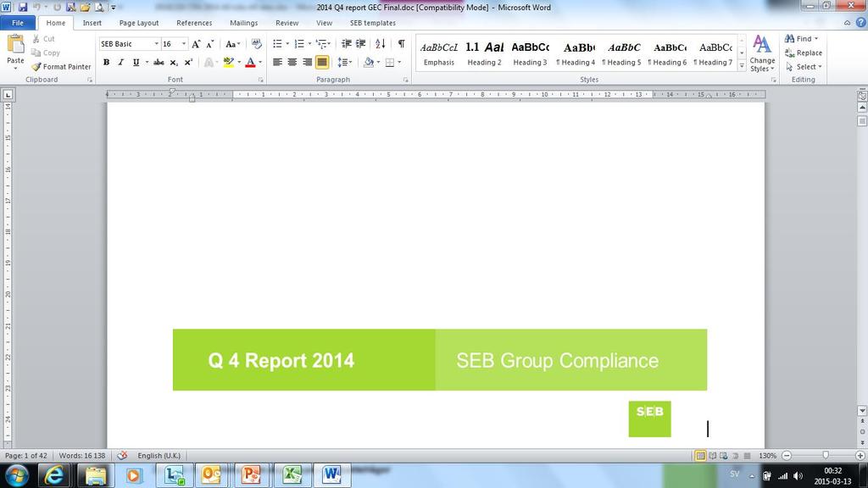868x488 pixels.
Task: Click Clear Formatting icon
Action: click(256, 44)
